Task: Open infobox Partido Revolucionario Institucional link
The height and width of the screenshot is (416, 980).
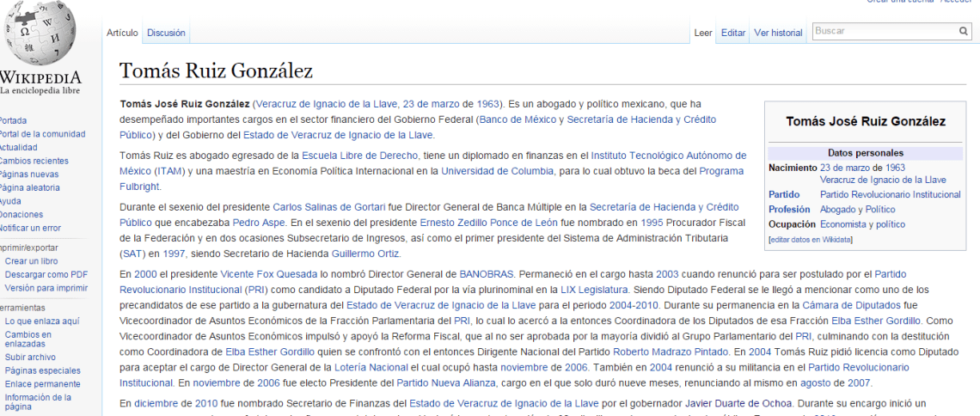Action: pos(890,194)
